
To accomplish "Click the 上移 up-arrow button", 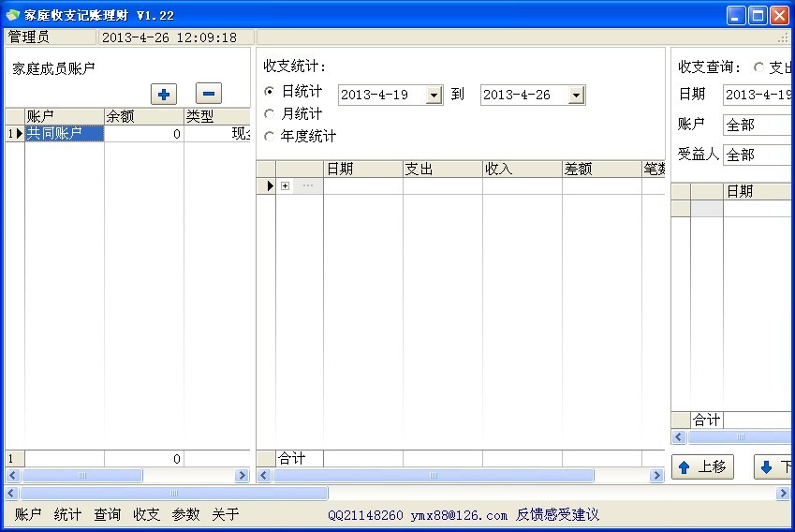I will 702,467.
